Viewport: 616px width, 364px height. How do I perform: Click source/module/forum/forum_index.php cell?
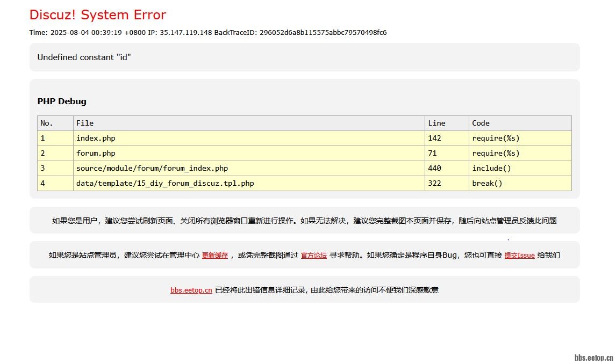(x=249, y=168)
